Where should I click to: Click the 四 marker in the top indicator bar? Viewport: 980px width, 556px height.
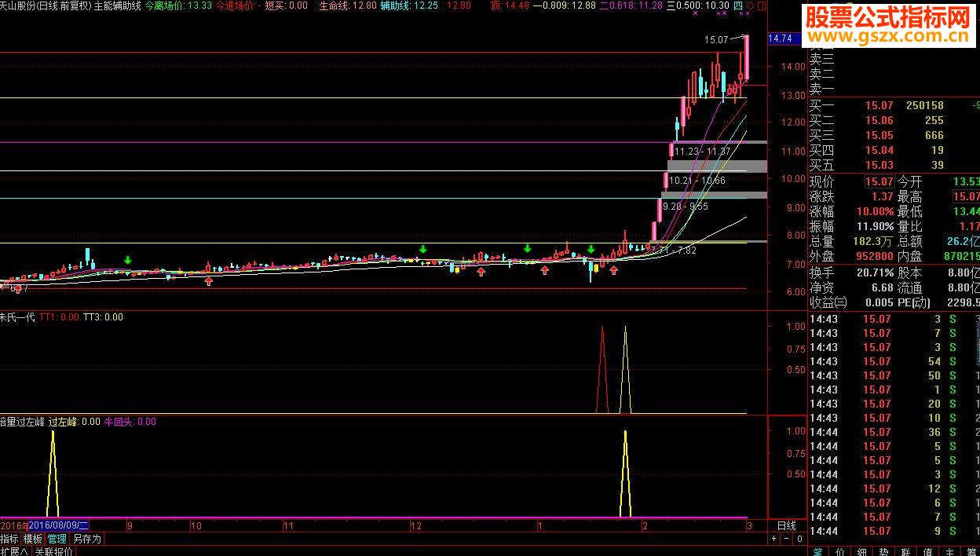click(738, 5)
